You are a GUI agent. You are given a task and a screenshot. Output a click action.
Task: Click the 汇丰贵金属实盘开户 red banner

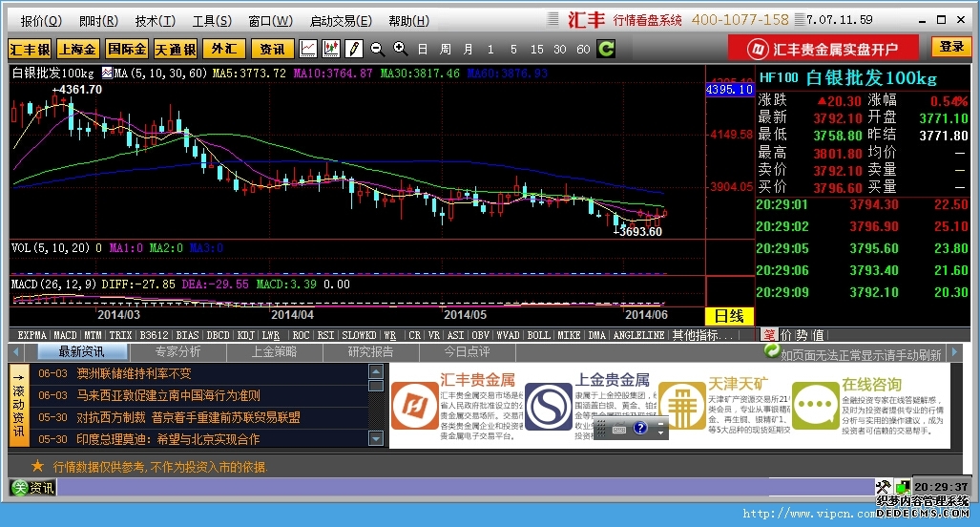pos(824,49)
